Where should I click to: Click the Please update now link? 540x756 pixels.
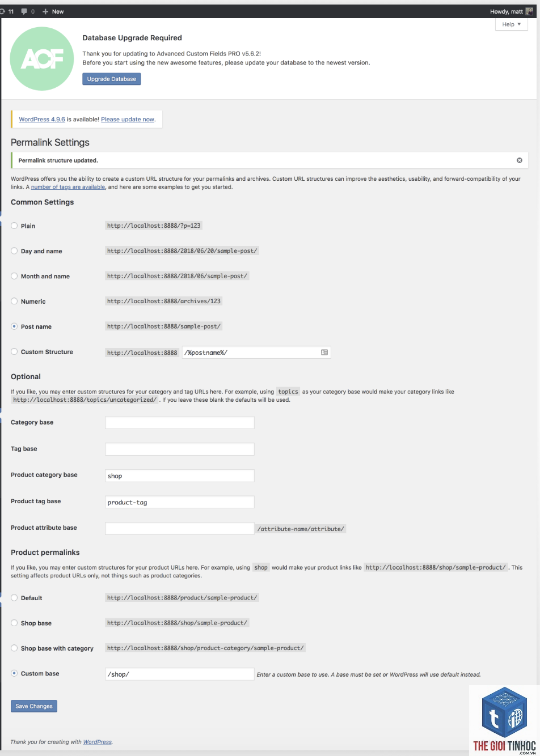click(128, 120)
